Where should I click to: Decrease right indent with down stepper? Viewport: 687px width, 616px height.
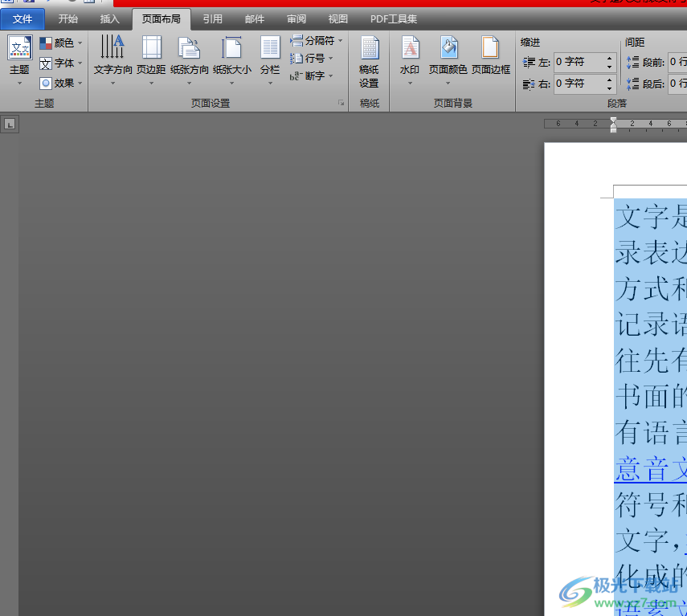coord(609,88)
